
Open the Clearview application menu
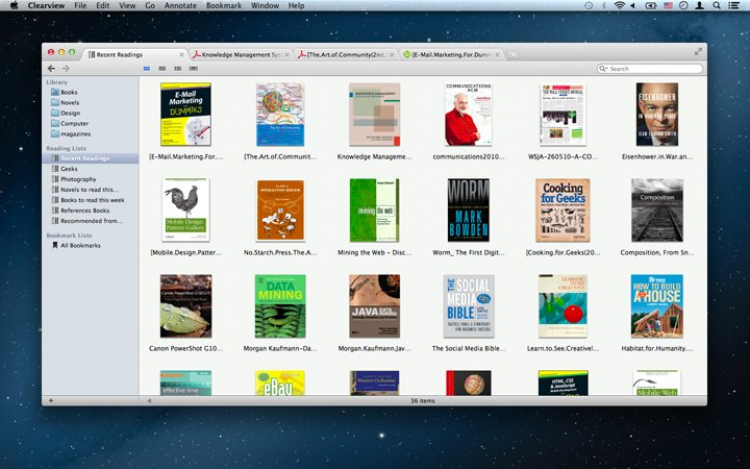pos(46,6)
